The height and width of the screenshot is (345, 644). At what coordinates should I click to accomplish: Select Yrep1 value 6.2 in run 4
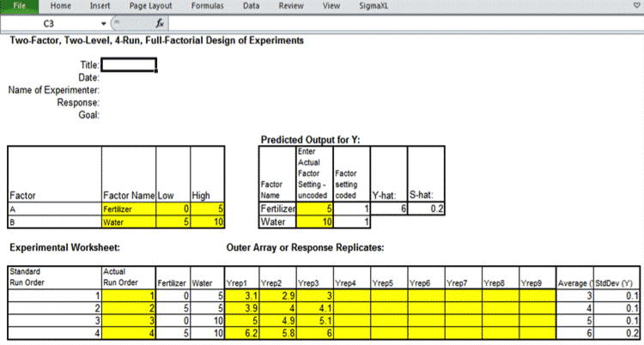pos(241,334)
